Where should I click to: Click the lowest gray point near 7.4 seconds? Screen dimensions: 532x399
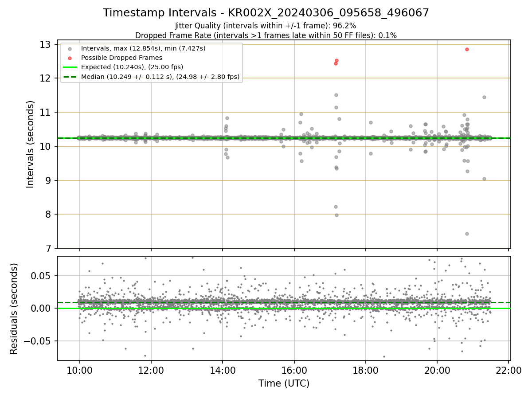tap(467, 234)
